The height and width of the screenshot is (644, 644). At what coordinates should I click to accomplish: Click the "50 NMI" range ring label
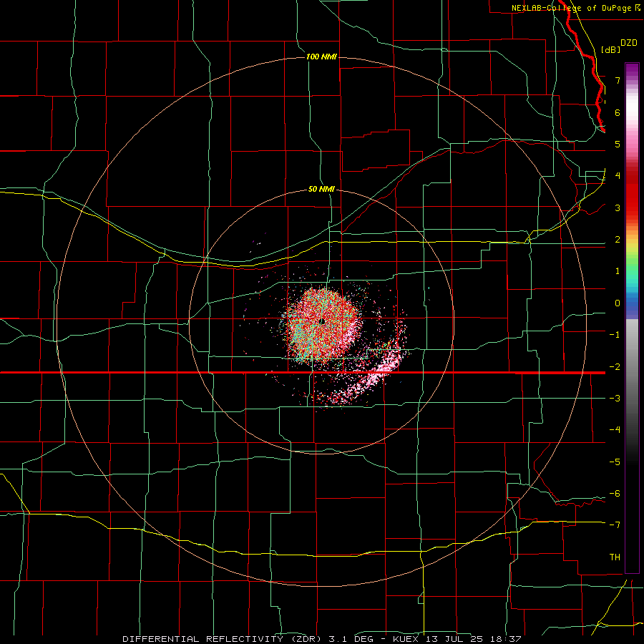(x=321, y=189)
